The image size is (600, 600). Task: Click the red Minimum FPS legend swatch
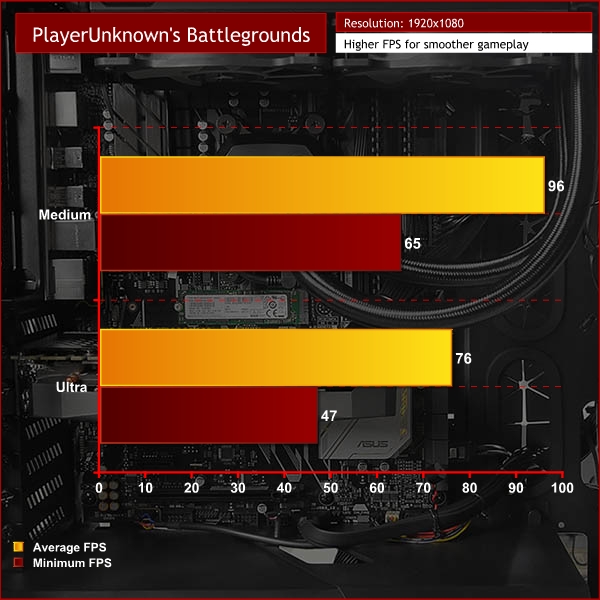click(x=18, y=562)
